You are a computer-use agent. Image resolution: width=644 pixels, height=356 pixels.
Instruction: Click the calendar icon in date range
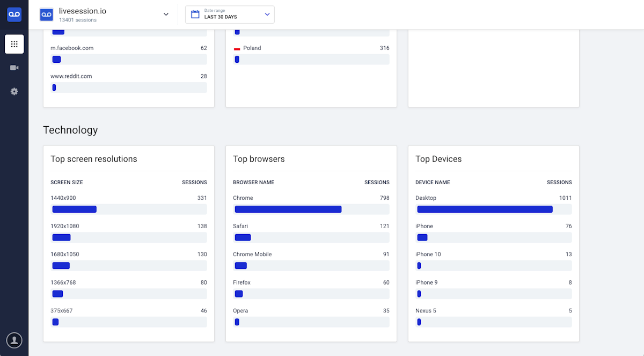(x=195, y=14)
